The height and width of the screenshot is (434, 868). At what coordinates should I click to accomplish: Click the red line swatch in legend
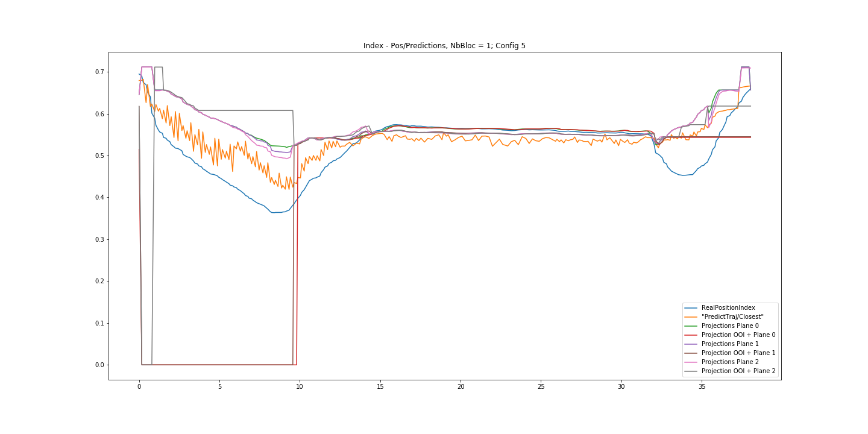[692, 335]
